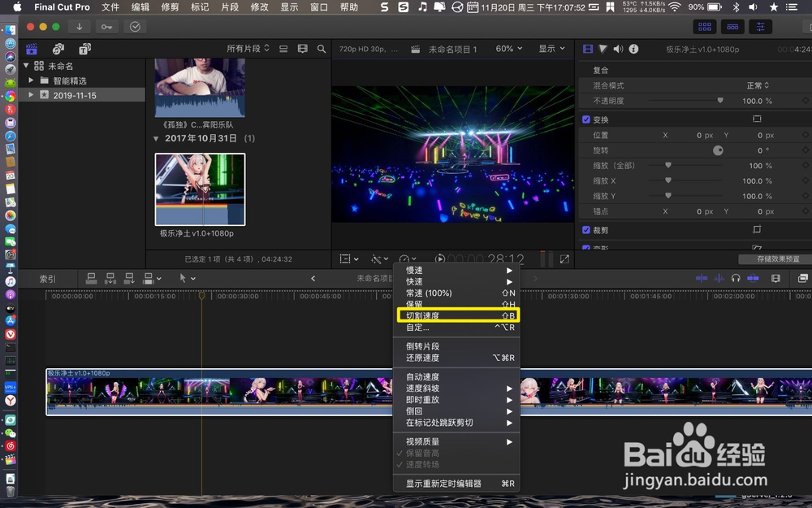Open photos and audio sidebar icon
This screenshot has width=812, height=508.
tap(58, 49)
